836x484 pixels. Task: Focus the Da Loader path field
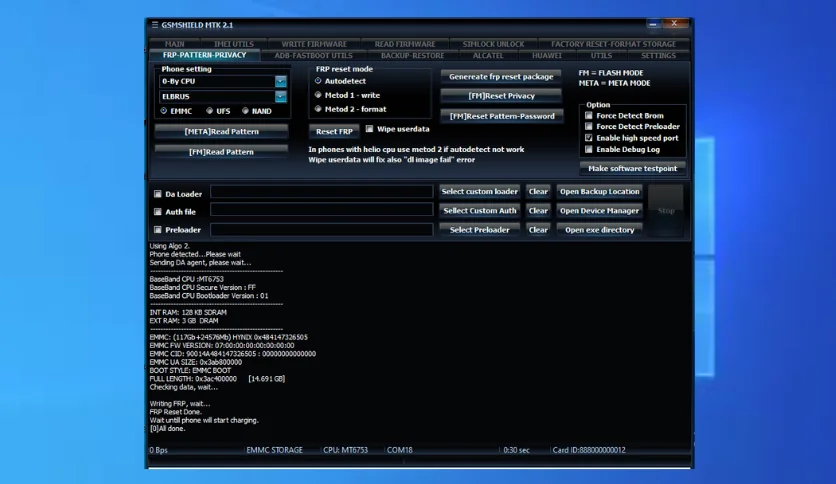[x=321, y=191]
